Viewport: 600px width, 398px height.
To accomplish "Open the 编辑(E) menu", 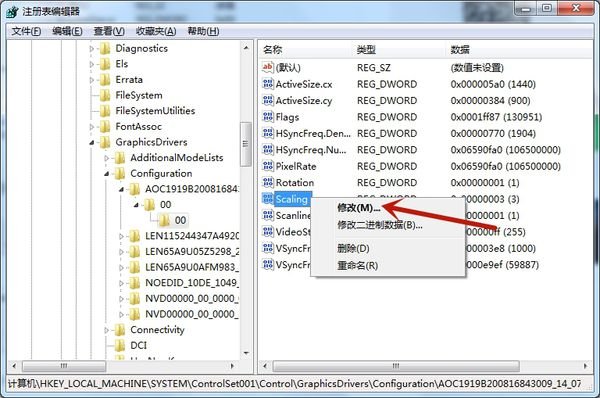I will coord(67,31).
